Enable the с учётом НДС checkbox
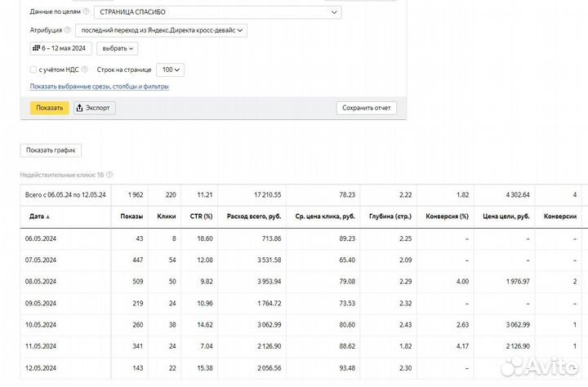The image size is (588, 387). pyautogui.click(x=33, y=70)
